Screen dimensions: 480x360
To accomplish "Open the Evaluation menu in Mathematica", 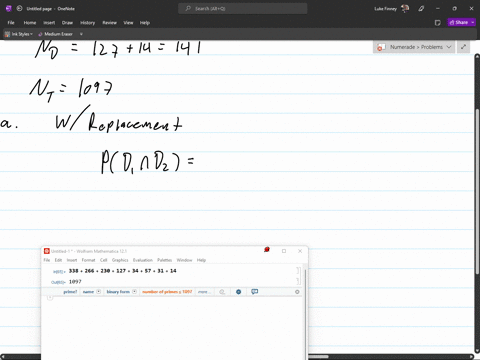I will 143,260.
